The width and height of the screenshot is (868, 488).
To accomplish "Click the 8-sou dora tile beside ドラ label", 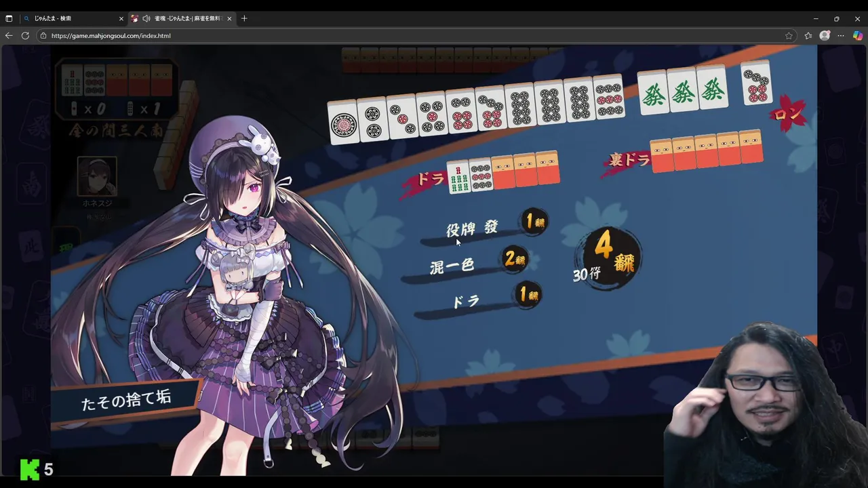I will (x=458, y=178).
